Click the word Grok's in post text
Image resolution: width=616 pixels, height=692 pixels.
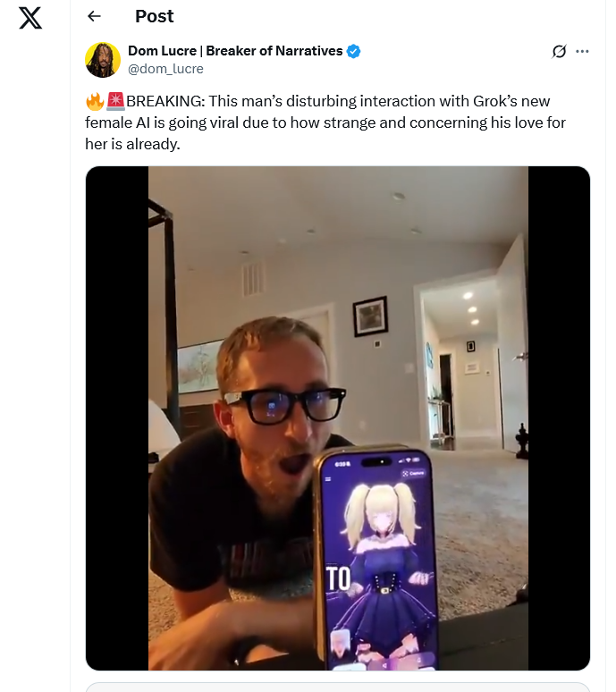[x=495, y=101]
